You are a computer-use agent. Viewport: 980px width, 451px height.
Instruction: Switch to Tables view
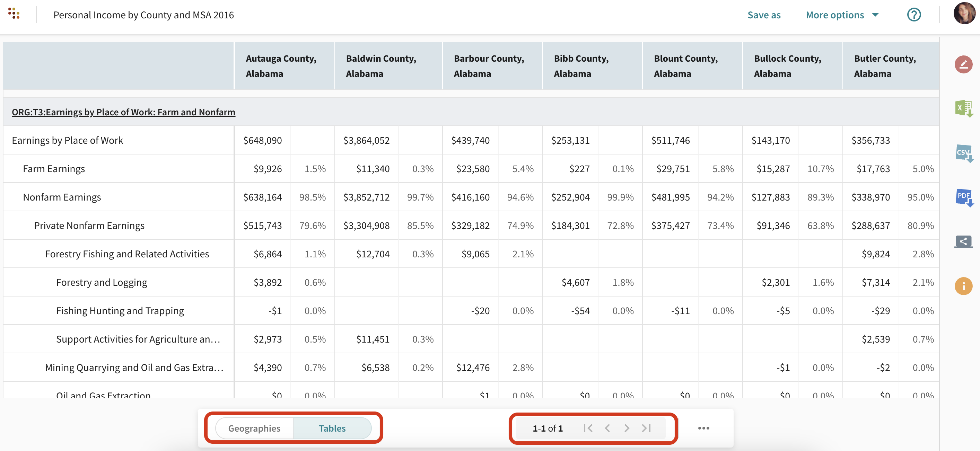click(332, 428)
